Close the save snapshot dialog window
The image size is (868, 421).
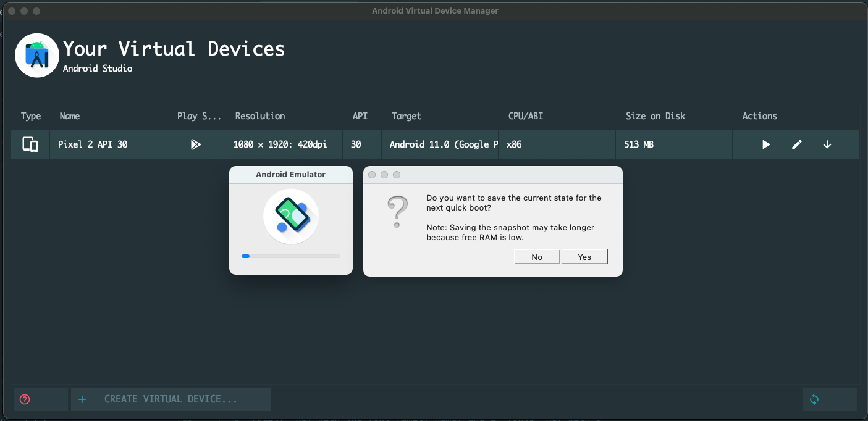tap(372, 175)
